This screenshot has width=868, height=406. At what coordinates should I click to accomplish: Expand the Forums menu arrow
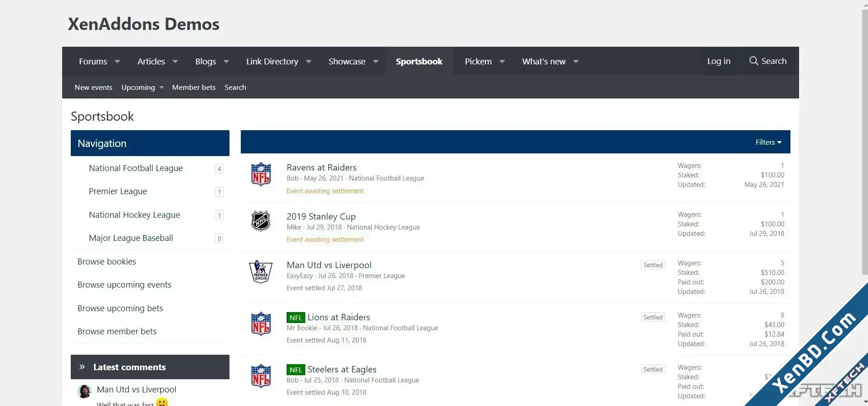117,62
